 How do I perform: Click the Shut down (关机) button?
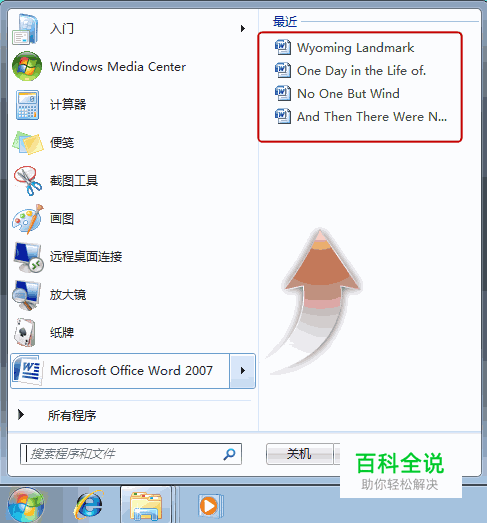click(299, 454)
